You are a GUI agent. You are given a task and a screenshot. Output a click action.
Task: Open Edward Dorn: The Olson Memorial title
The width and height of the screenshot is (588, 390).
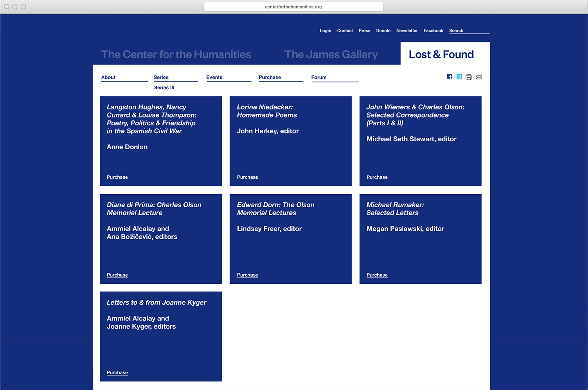click(276, 209)
